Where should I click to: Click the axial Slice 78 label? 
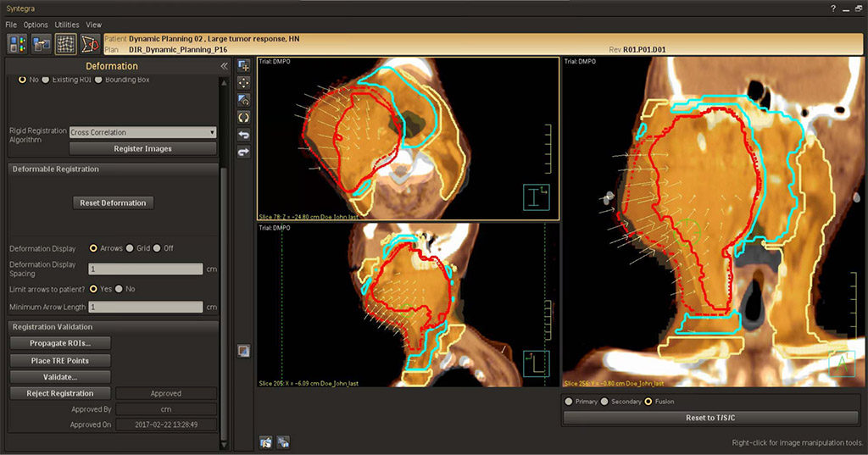[x=309, y=217]
